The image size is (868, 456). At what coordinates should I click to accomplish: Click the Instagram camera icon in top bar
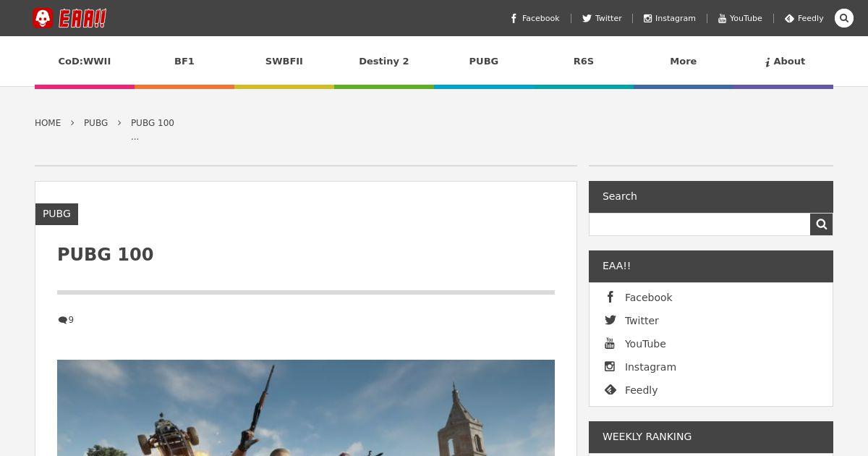point(647,19)
